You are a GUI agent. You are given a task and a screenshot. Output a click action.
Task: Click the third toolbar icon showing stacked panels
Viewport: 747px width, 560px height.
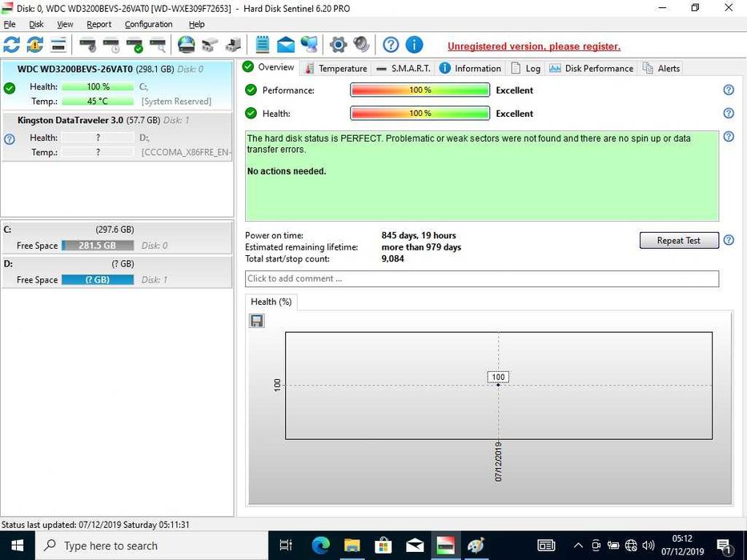coord(58,45)
